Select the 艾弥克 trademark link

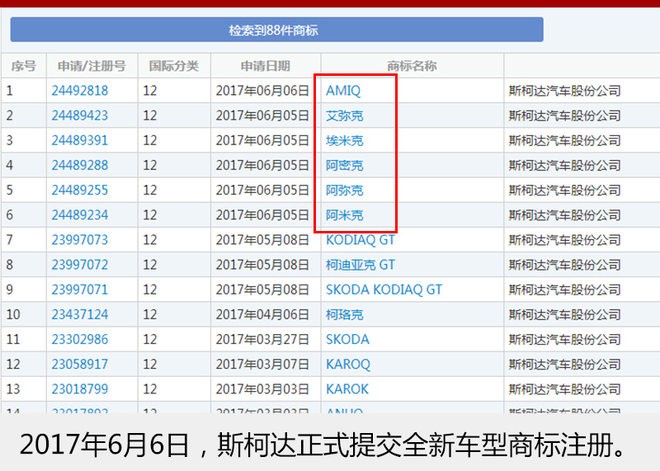point(345,115)
